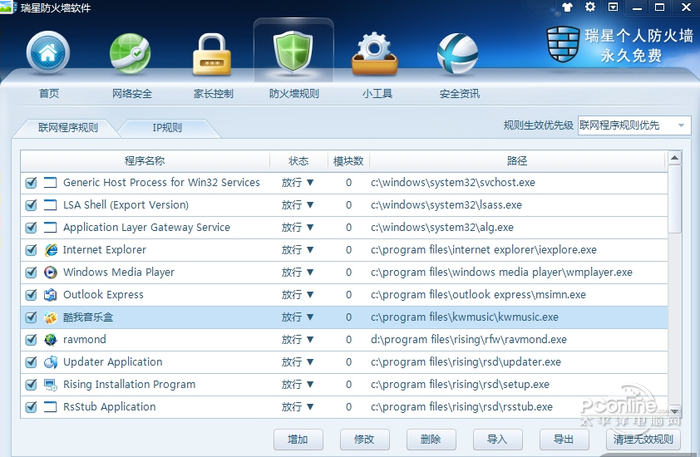The width and height of the screenshot is (700, 457).
Task: Open the 安全资讯 globe icon
Action: tap(458, 54)
